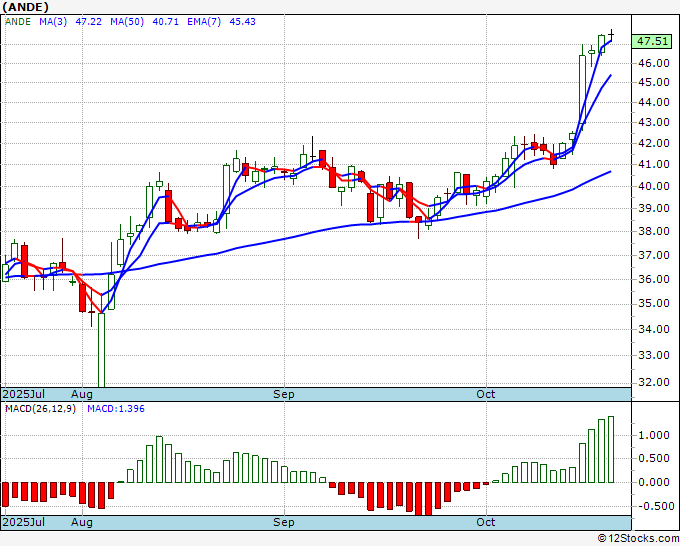
Task: Click the MA(3) legend label
Action: tap(53, 22)
